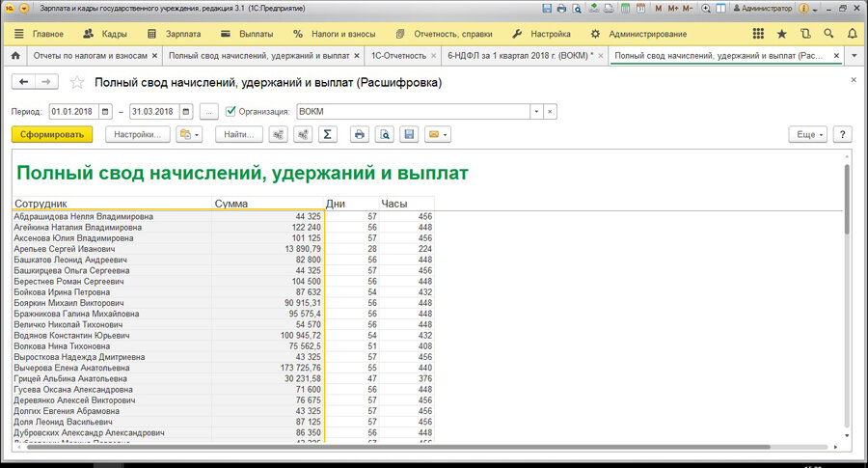868x468 pixels.
Task: Clear the Организация field with the x
Action: point(550,111)
